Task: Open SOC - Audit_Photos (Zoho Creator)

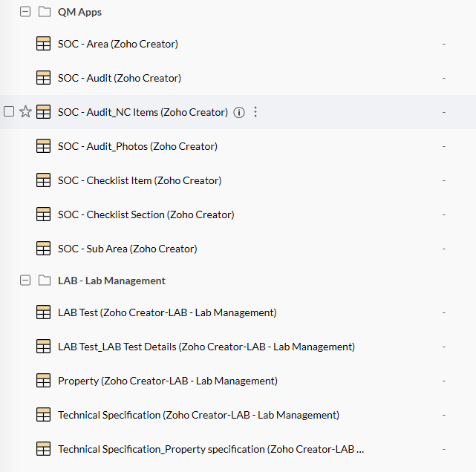Action: [137, 146]
